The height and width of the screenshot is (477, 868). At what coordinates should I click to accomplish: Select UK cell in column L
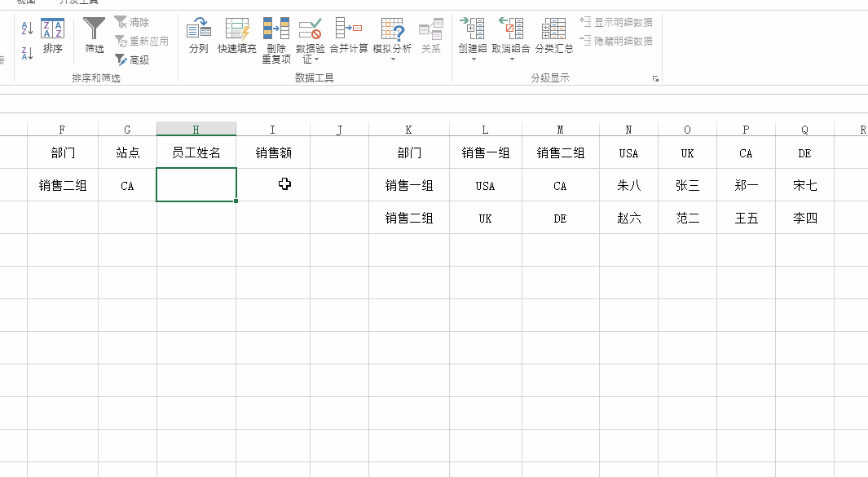486,218
